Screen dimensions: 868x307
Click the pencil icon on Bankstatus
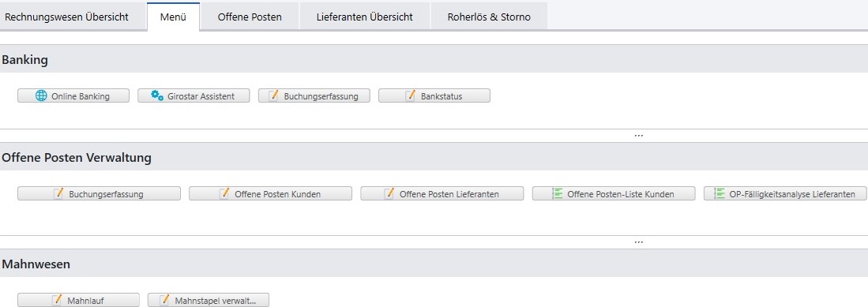pos(410,95)
